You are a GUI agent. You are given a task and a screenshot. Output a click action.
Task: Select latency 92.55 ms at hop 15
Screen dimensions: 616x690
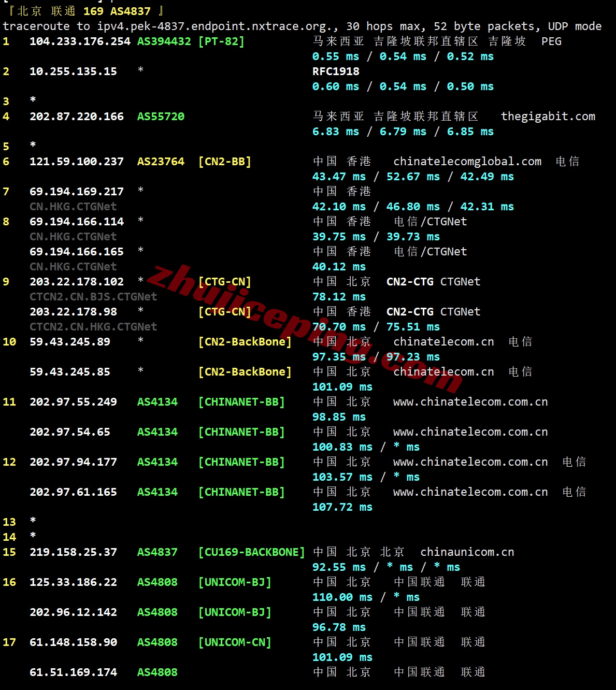coord(339,567)
